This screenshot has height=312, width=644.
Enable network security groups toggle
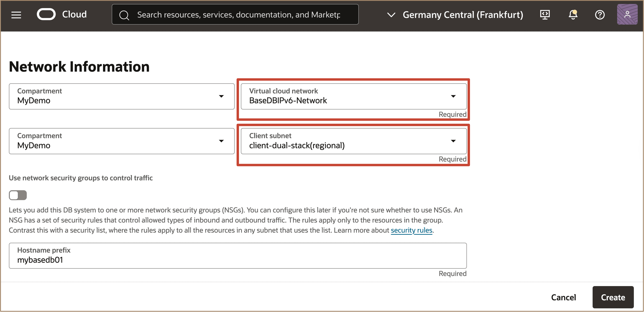click(18, 195)
